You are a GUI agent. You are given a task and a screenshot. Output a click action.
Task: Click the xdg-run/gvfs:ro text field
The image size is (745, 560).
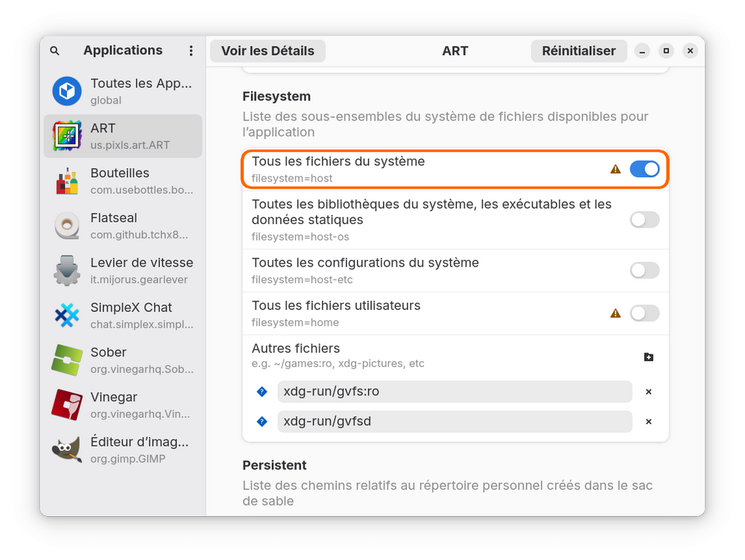454,392
